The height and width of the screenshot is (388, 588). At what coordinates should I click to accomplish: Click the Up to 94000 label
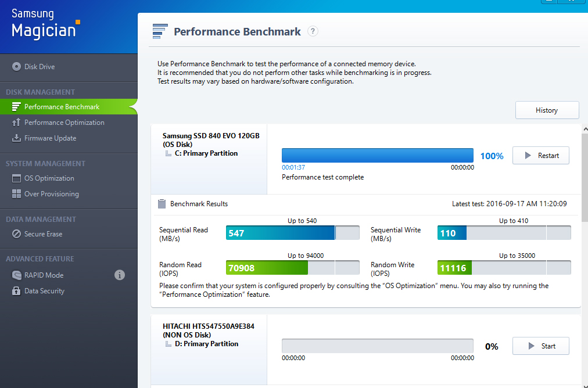[306, 256]
